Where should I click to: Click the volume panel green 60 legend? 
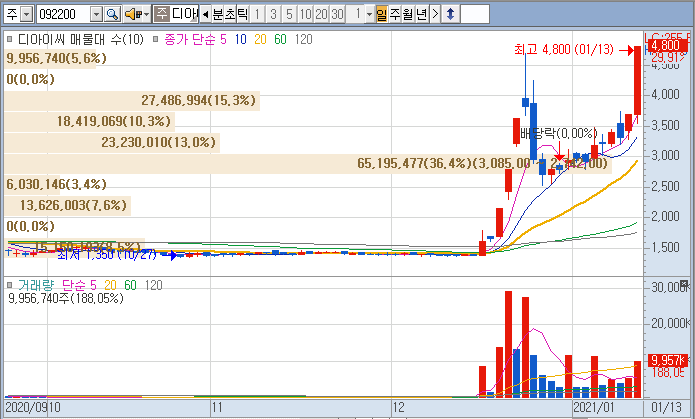[x=130, y=285]
